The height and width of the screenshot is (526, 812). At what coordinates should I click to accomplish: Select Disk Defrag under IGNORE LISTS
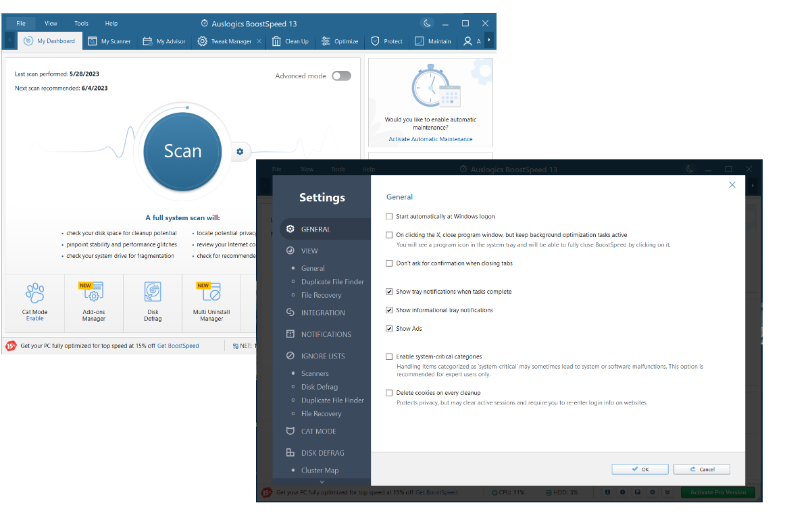click(320, 387)
